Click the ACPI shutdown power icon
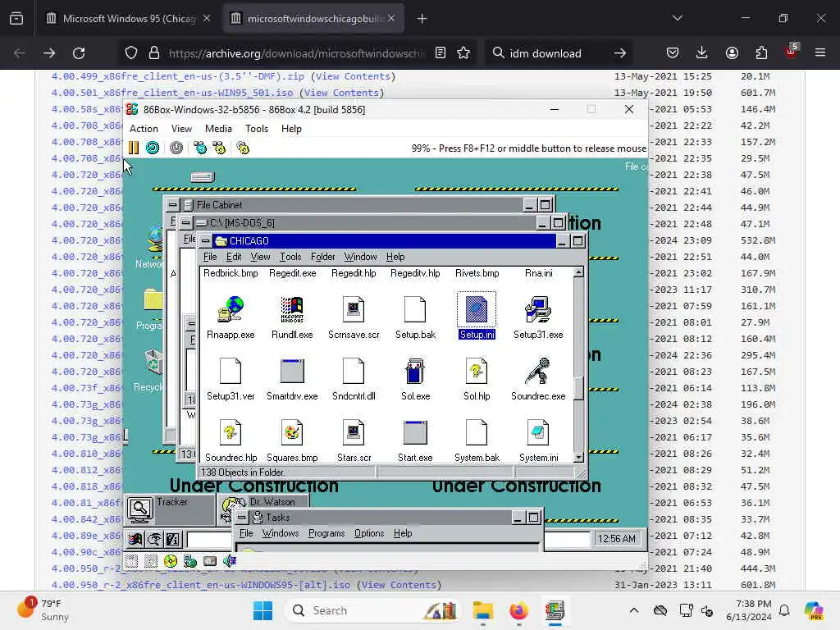The height and width of the screenshot is (630, 840). click(x=176, y=148)
